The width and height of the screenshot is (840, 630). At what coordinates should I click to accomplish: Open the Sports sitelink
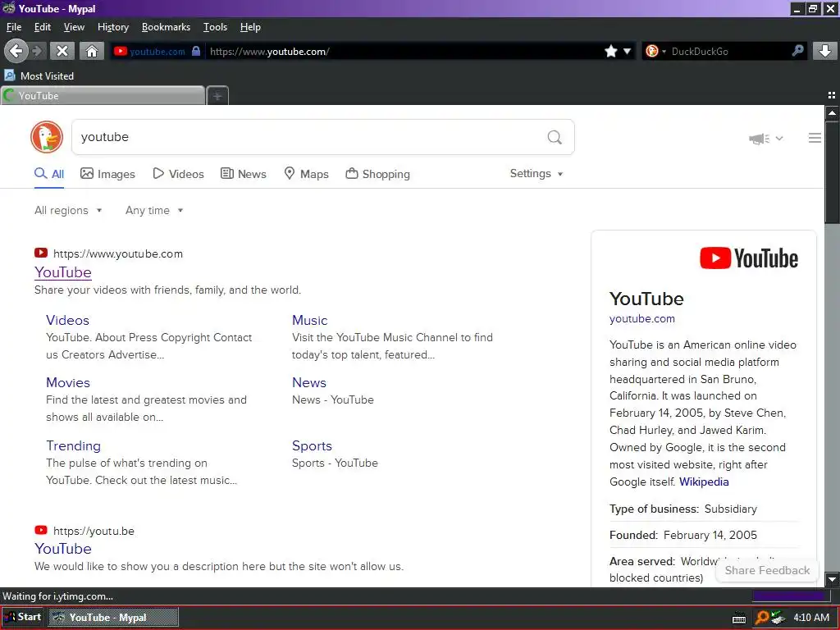[x=312, y=445]
